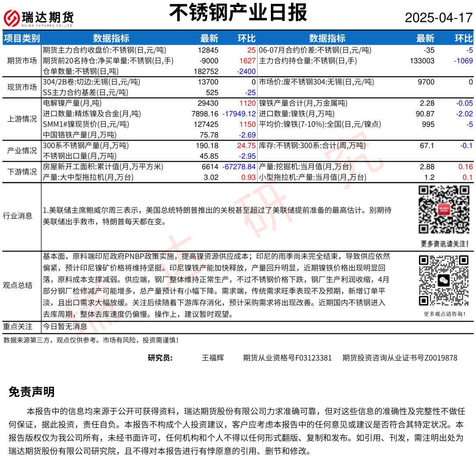The height and width of the screenshot is (457, 476).
Task: Click the 观点总结 row label
Action: pos(18,285)
